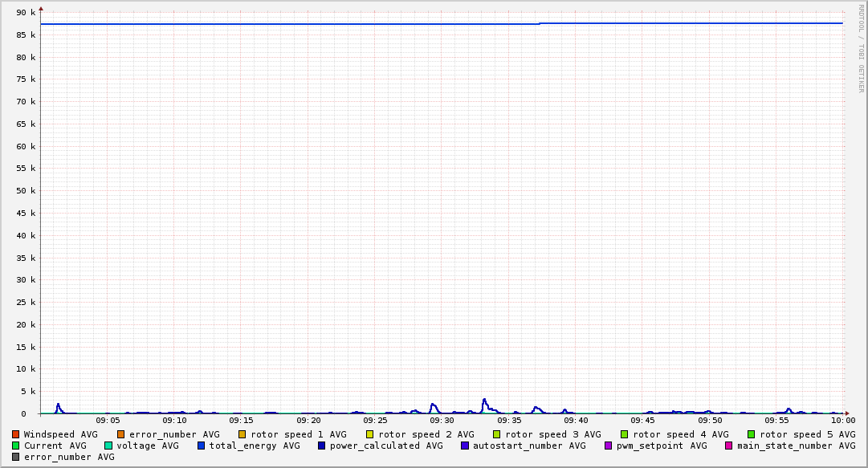The height and width of the screenshot is (468, 868).
Task: Select the rotor speed 2 AVG legend label
Action: [x=426, y=434]
